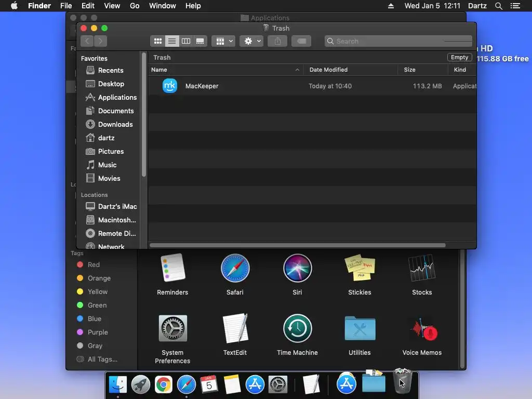Open the gear Action menu
The height and width of the screenshot is (399, 532).
click(251, 41)
